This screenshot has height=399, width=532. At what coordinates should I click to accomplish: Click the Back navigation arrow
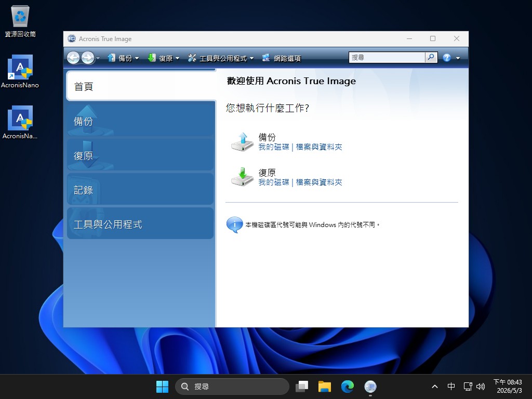(73, 58)
